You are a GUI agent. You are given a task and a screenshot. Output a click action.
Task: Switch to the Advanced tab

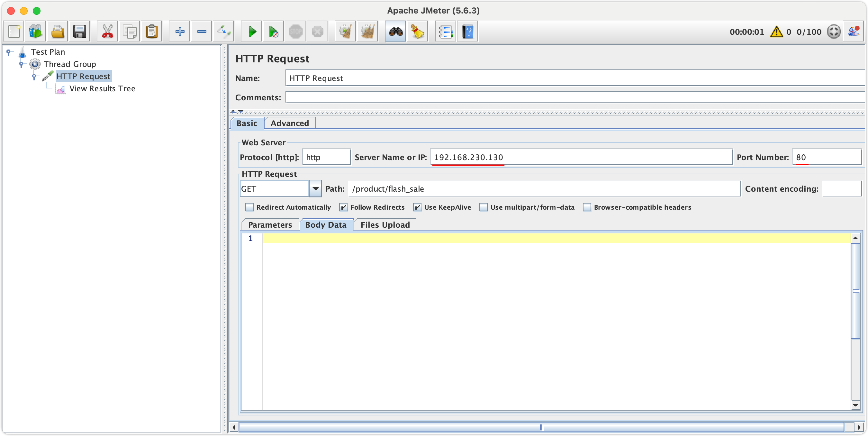click(289, 123)
